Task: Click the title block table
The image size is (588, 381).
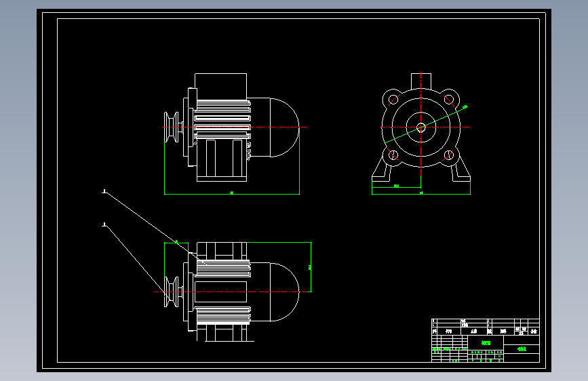Action: (x=486, y=340)
